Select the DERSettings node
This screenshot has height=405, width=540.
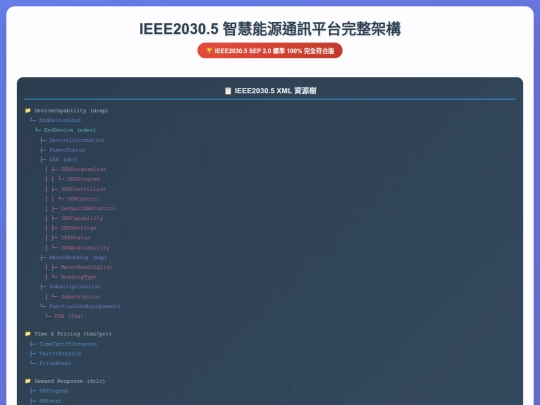[x=79, y=228]
